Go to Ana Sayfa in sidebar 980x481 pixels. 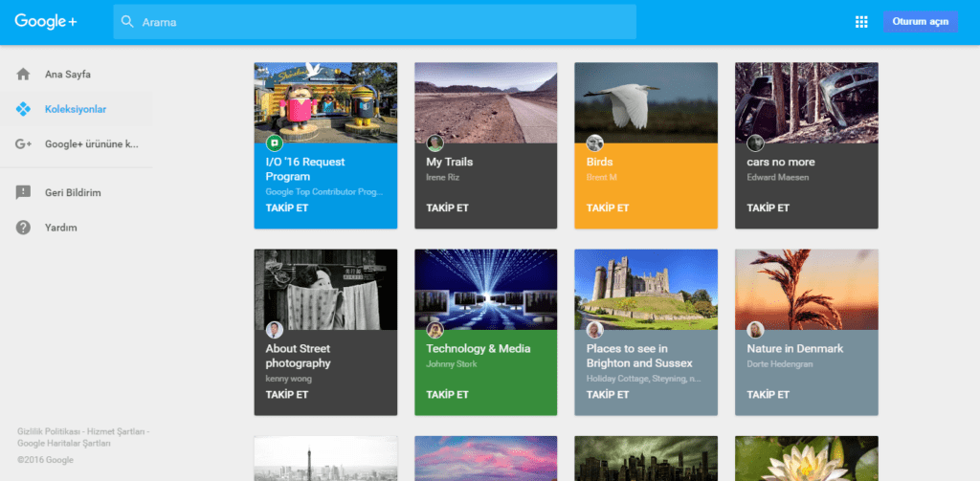coord(77,75)
